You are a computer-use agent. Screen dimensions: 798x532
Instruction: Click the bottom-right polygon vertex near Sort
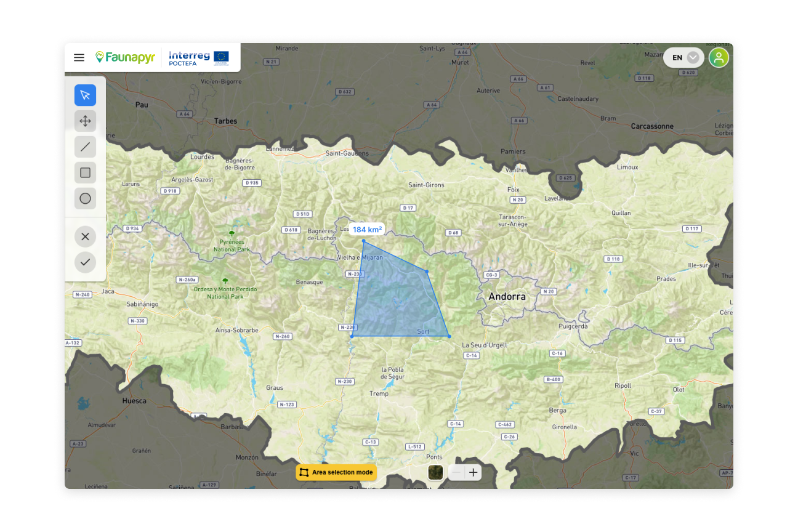[x=449, y=336]
